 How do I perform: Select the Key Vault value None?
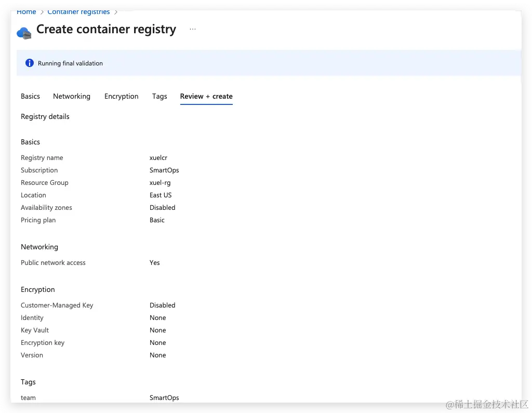(x=158, y=330)
